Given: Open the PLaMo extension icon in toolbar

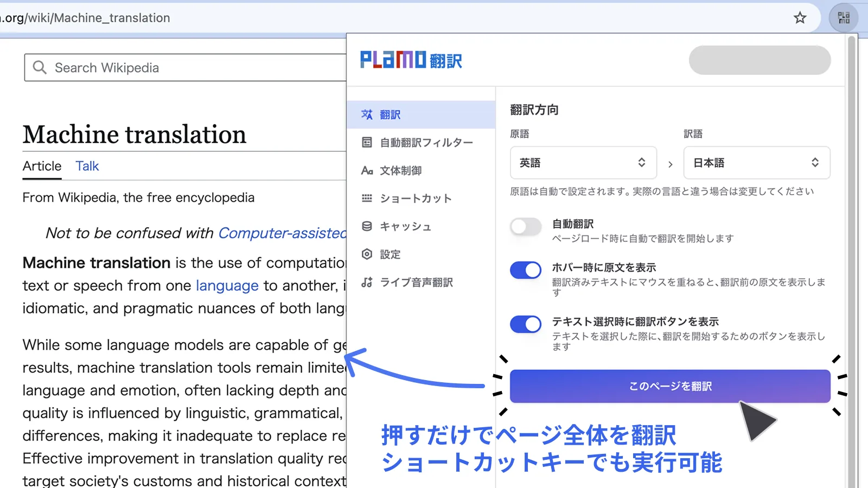Looking at the screenshot, I should 844,18.
